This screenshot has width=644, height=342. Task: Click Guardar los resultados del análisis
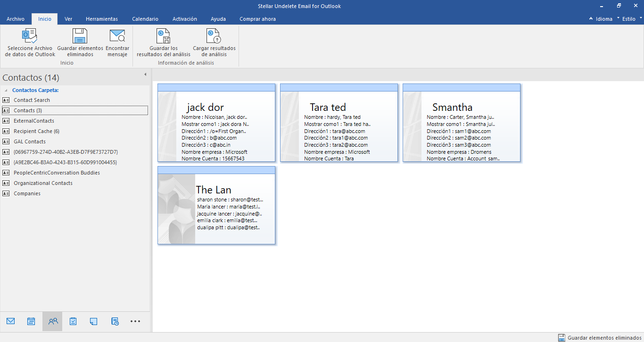pyautogui.click(x=164, y=42)
